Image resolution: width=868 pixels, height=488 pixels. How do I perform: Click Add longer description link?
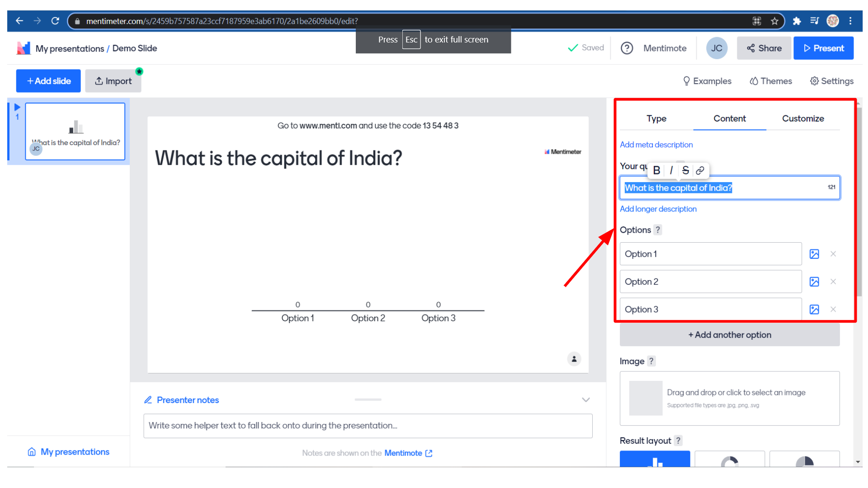point(658,209)
